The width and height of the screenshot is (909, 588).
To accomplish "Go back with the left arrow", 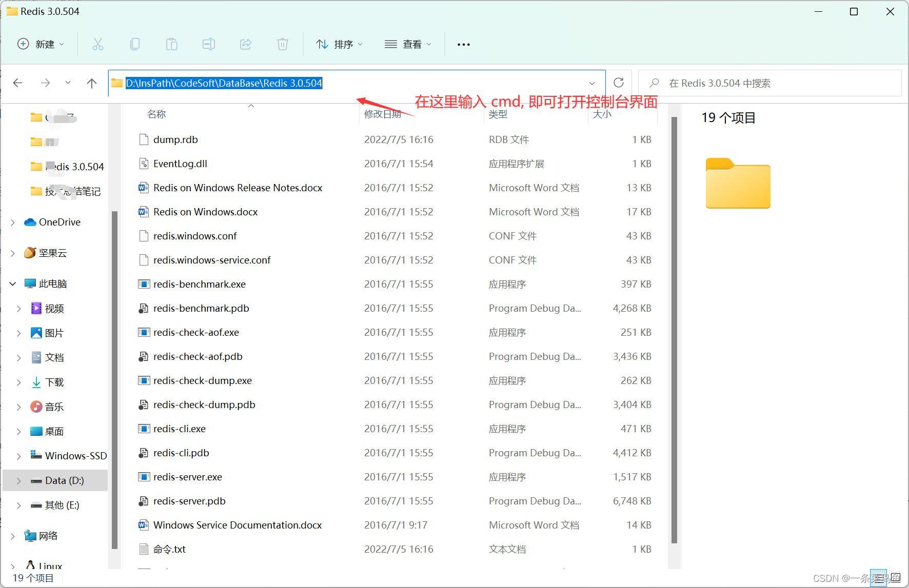I will coord(18,83).
